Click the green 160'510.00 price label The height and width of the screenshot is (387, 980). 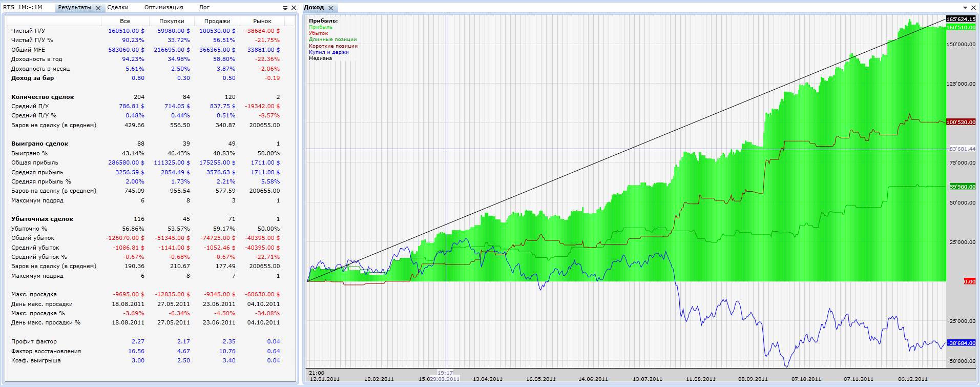(961, 27)
